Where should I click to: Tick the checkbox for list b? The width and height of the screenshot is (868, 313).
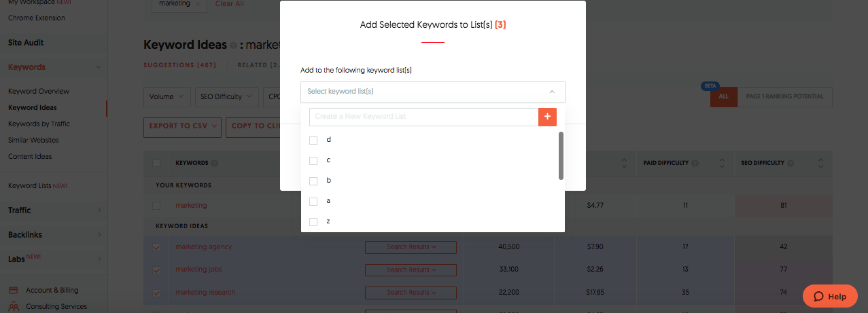point(313,181)
